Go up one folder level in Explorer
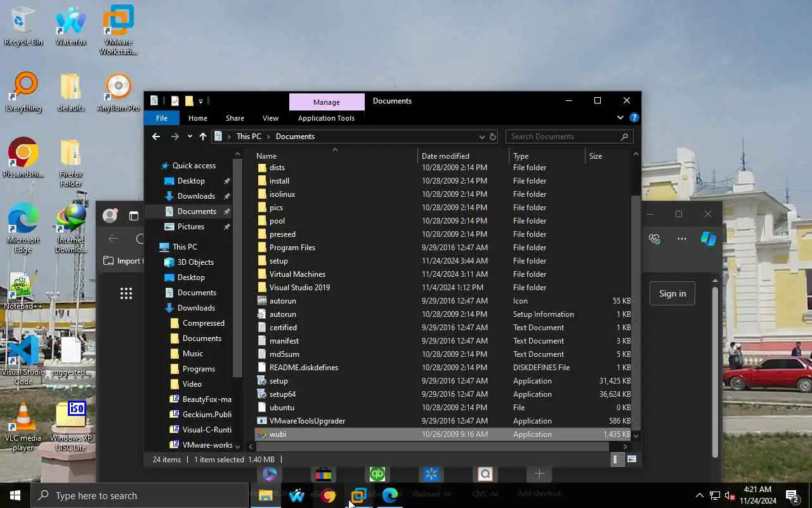The width and height of the screenshot is (812, 508). 203,137
